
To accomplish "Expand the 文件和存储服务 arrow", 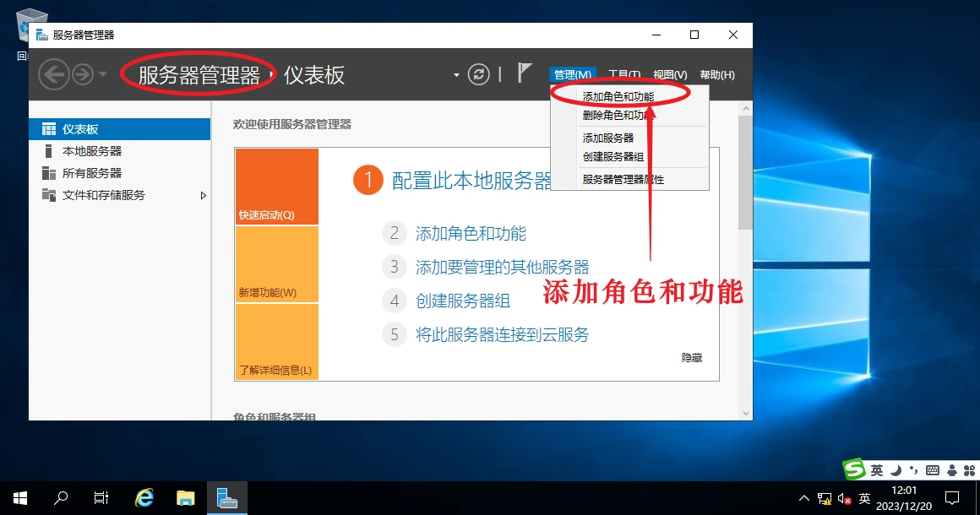I will pos(203,195).
